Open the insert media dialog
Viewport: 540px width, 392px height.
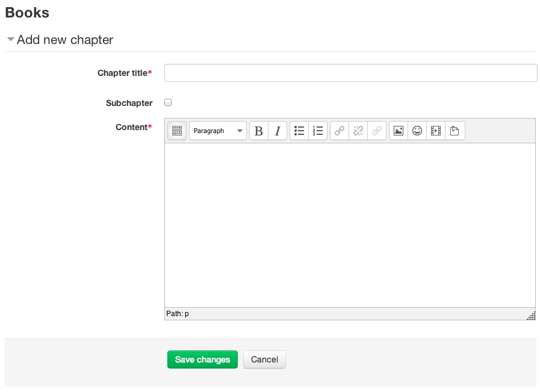click(435, 131)
